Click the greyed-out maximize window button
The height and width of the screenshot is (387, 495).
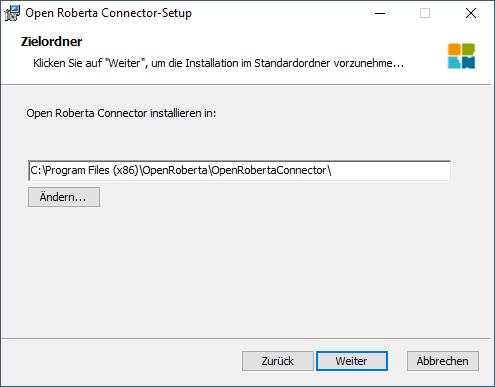425,13
